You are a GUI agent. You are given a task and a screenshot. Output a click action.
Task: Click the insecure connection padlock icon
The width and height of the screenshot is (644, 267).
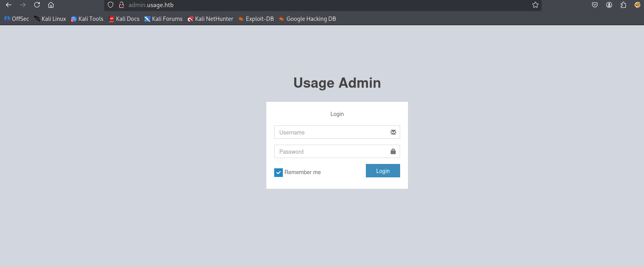(x=122, y=5)
